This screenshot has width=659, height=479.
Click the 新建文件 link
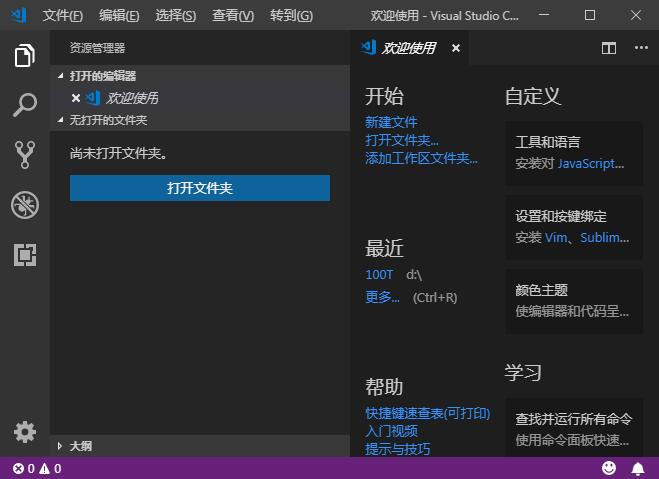pos(391,122)
